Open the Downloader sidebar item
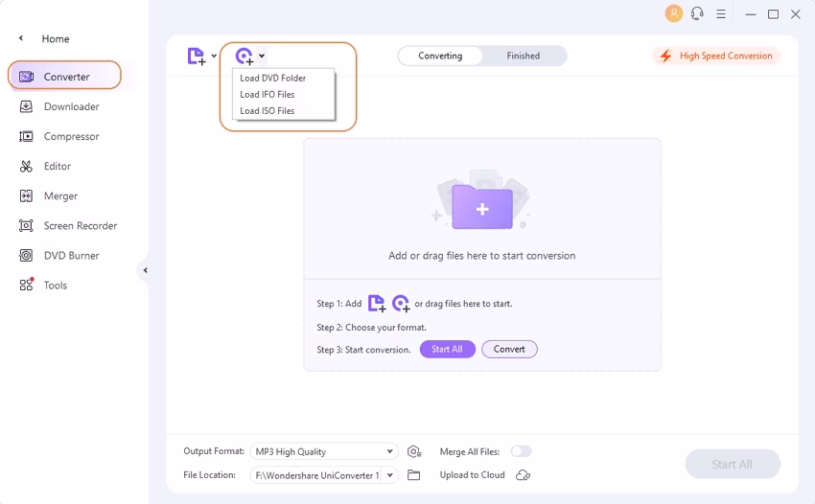815x504 pixels. [x=71, y=106]
